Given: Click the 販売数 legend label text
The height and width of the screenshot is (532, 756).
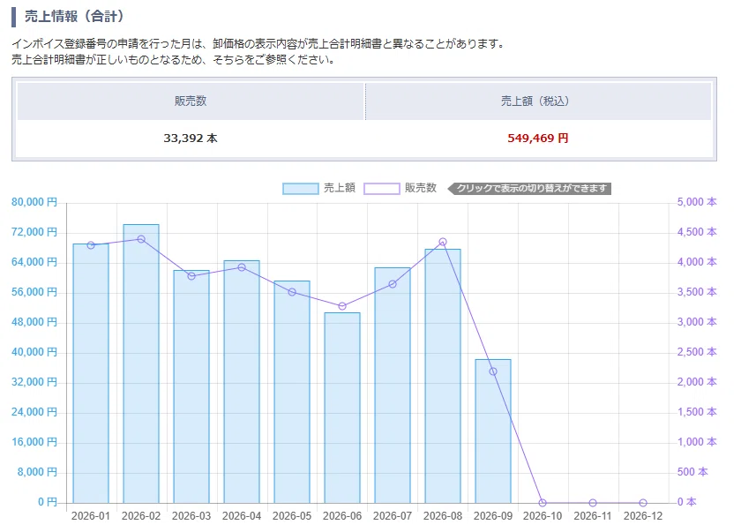Looking at the screenshot, I should [x=421, y=188].
